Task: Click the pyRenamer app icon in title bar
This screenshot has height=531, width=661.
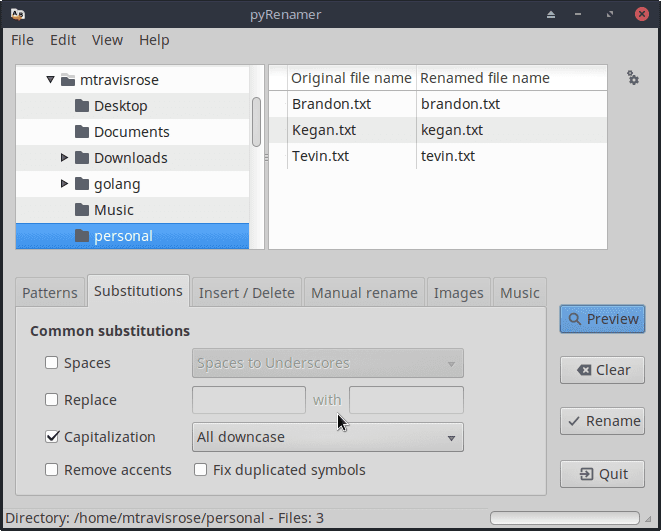Action: point(17,14)
